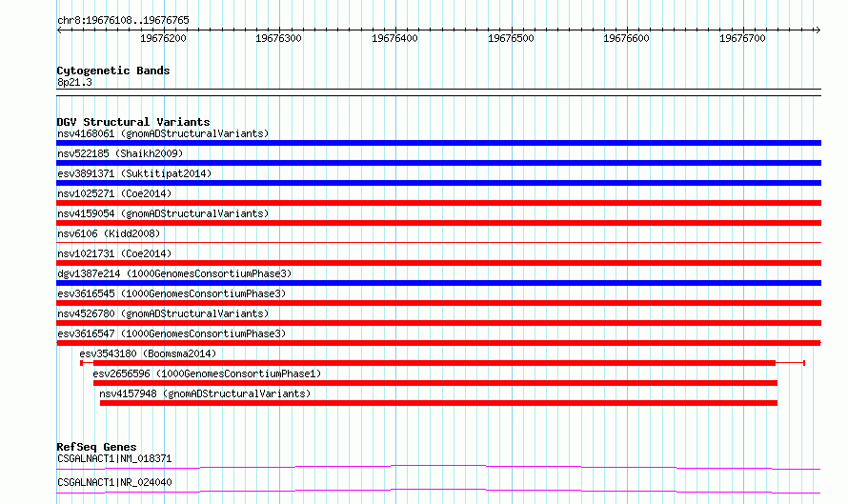Select the red bar under esv2656596

point(435,383)
